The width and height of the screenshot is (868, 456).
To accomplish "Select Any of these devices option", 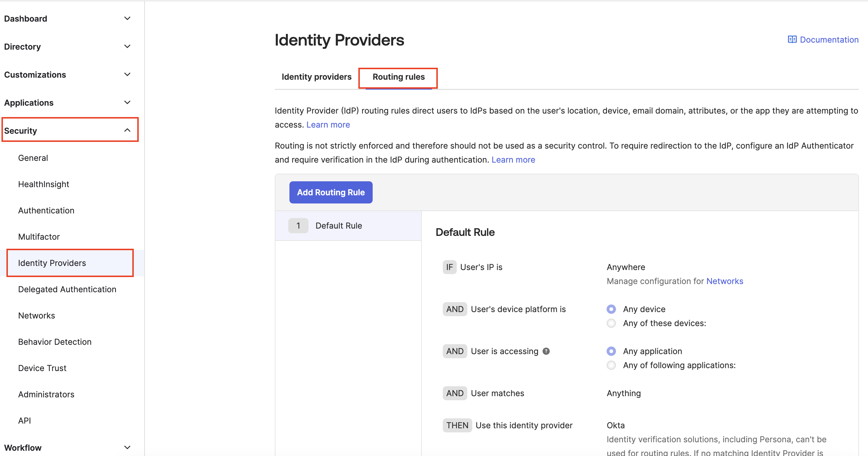I will 611,323.
